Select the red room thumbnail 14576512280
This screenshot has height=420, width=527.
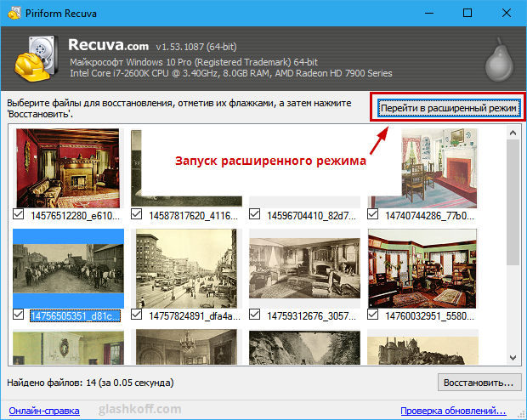pyautogui.click(x=68, y=167)
